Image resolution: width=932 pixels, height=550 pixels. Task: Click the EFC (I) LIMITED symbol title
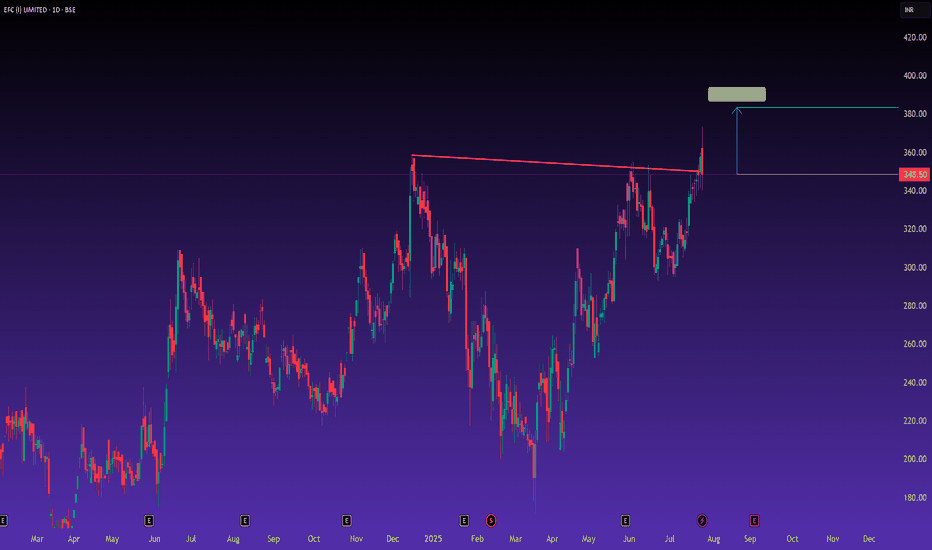point(26,10)
